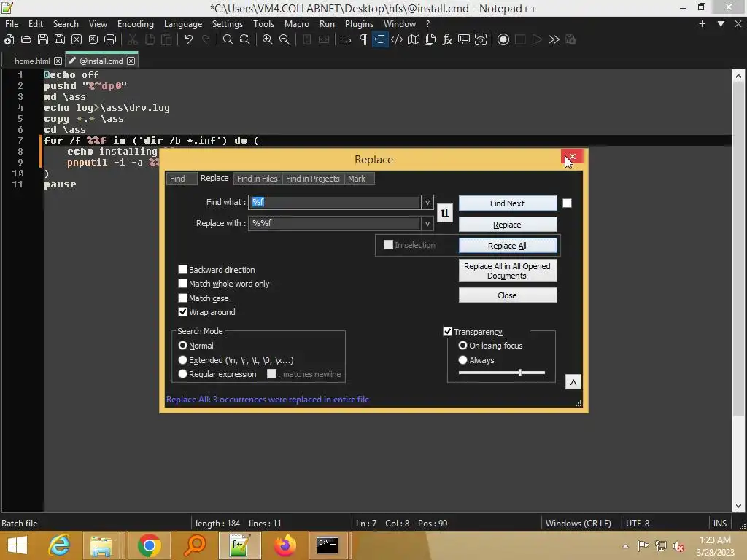Screen dimensions: 747x560
Task: Enable Match whole word only
Action: click(182, 284)
